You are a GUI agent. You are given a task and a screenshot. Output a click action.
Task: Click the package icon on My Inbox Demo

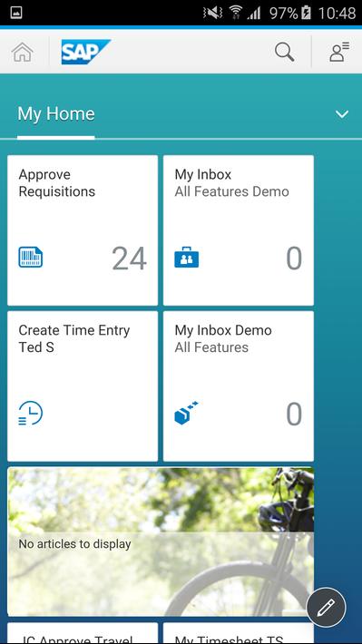(187, 413)
